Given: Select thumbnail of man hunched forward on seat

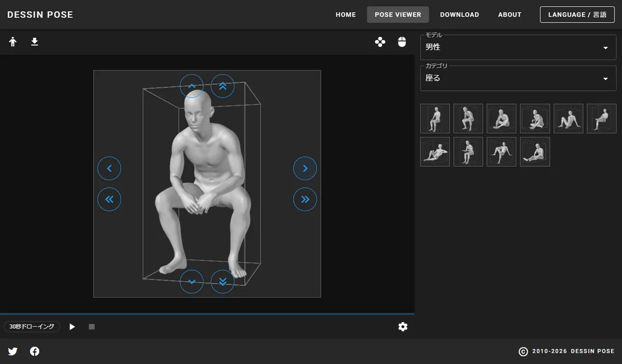Looking at the screenshot, I should 468,119.
